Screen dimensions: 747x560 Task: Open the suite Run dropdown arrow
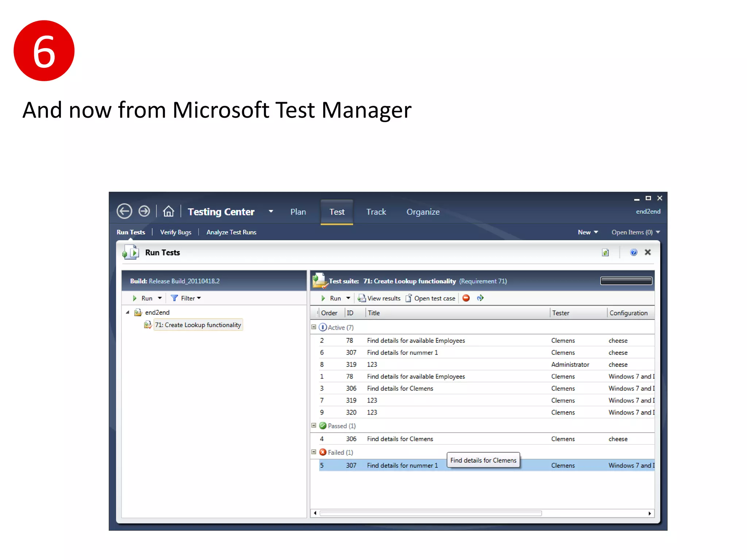[x=348, y=298]
